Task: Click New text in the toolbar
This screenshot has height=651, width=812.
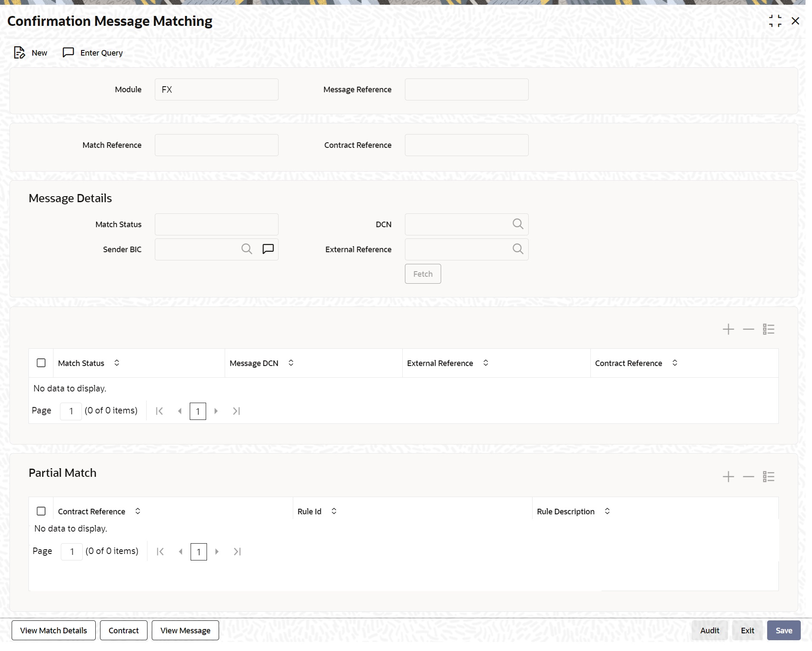Action: coord(39,53)
